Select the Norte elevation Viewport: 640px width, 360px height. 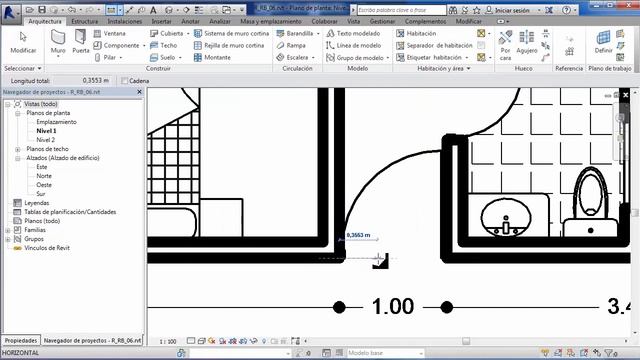coord(44,176)
